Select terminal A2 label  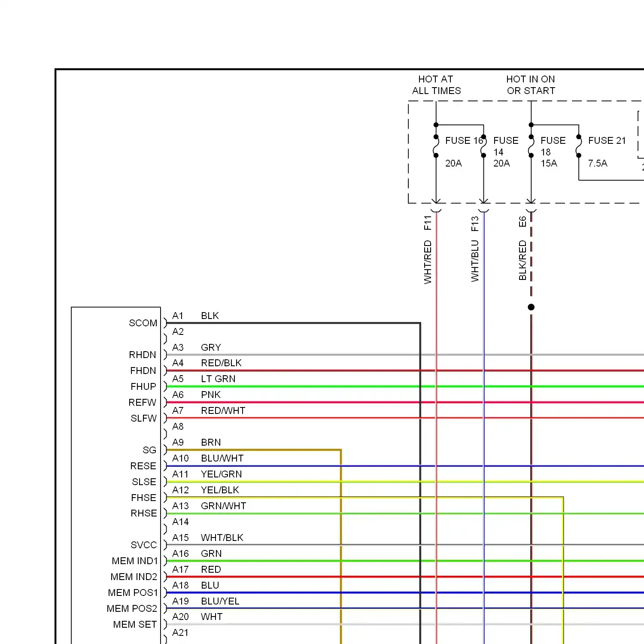tap(178, 331)
